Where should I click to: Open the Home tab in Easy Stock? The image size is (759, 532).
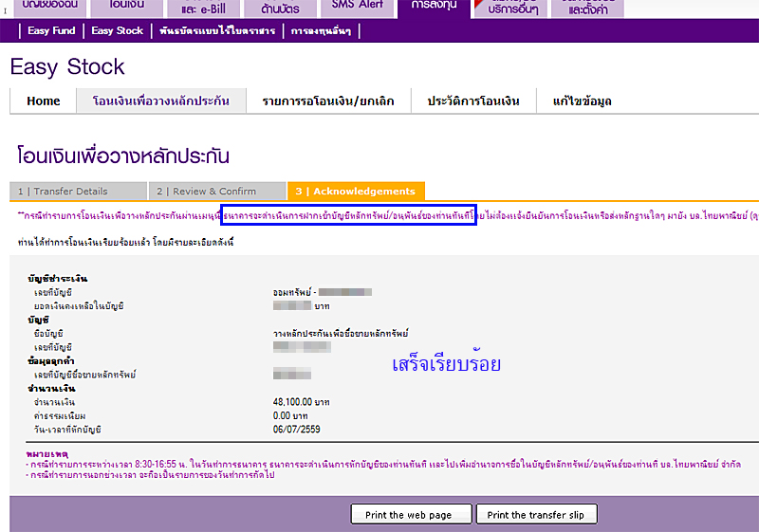[44, 101]
